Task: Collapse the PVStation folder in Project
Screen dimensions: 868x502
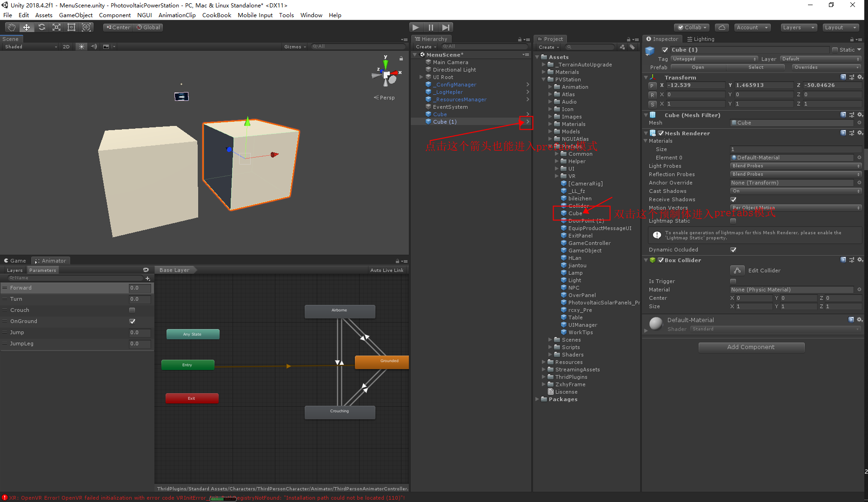Action: 543,79
